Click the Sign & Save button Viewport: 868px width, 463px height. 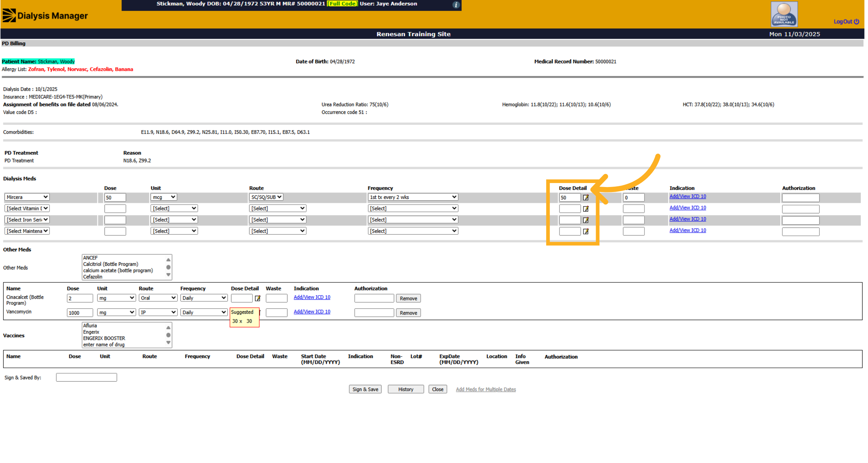(x=365, y=389)
